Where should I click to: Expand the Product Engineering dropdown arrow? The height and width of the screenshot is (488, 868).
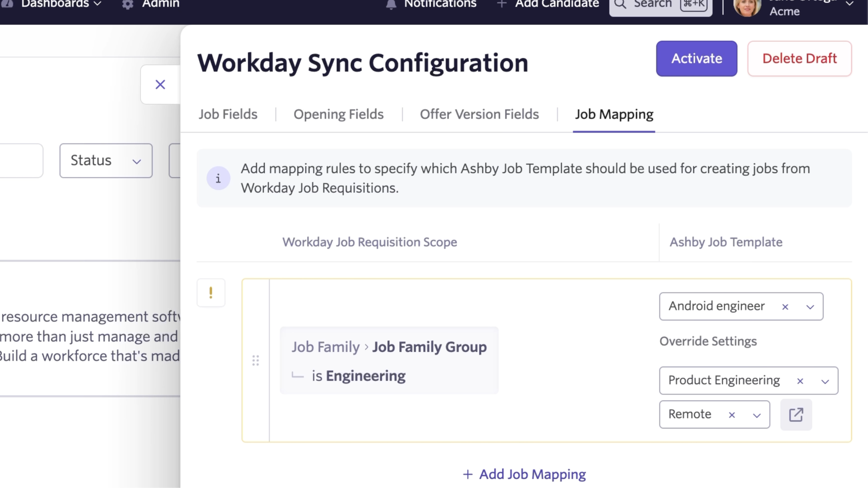[x=825, y=381]
